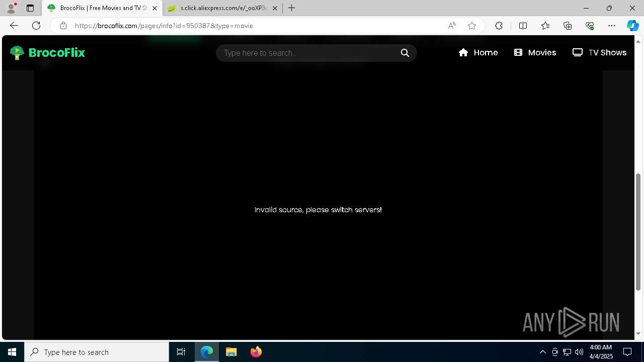The height and width of the screenshot is (362, 644).
Task: Click the search magnifier icon
Action: coord(405,53)
